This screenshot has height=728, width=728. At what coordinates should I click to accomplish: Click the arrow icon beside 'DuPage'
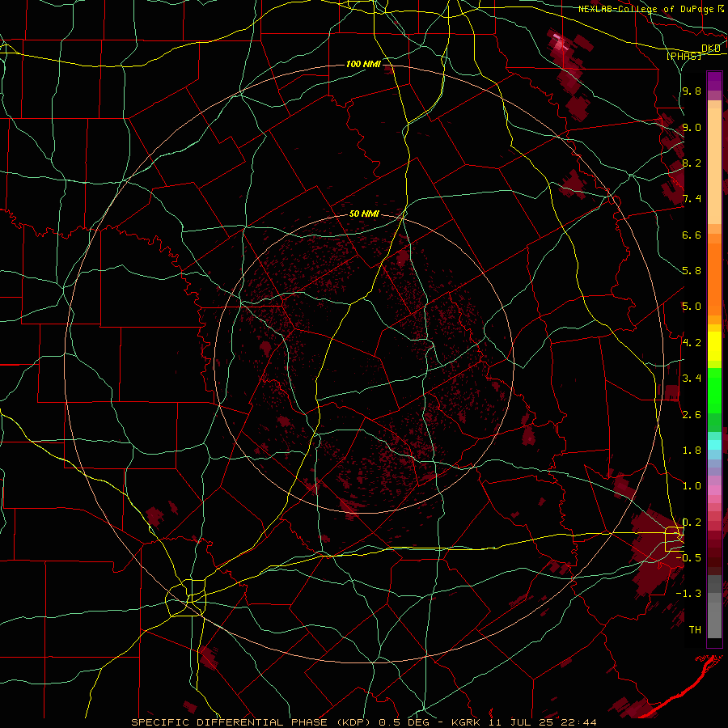click(721, 8)
